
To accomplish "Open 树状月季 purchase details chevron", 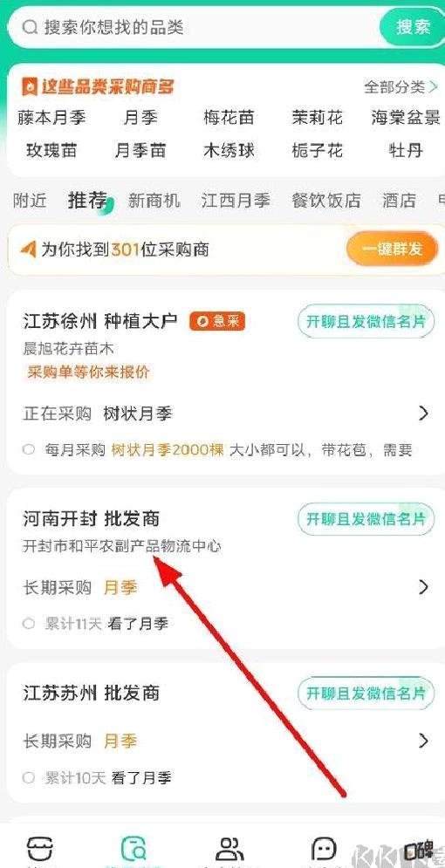I will point(423,413).
